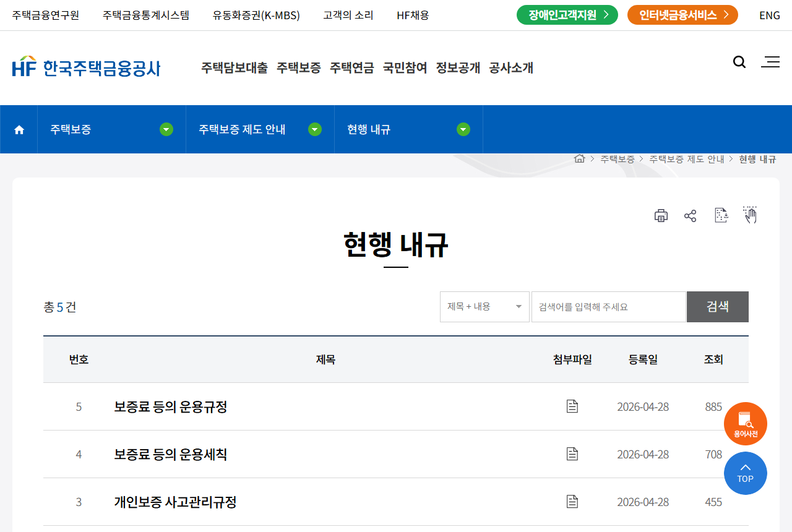Expand the 주택보증 navigation dropdown

click(x=166, y=129)
